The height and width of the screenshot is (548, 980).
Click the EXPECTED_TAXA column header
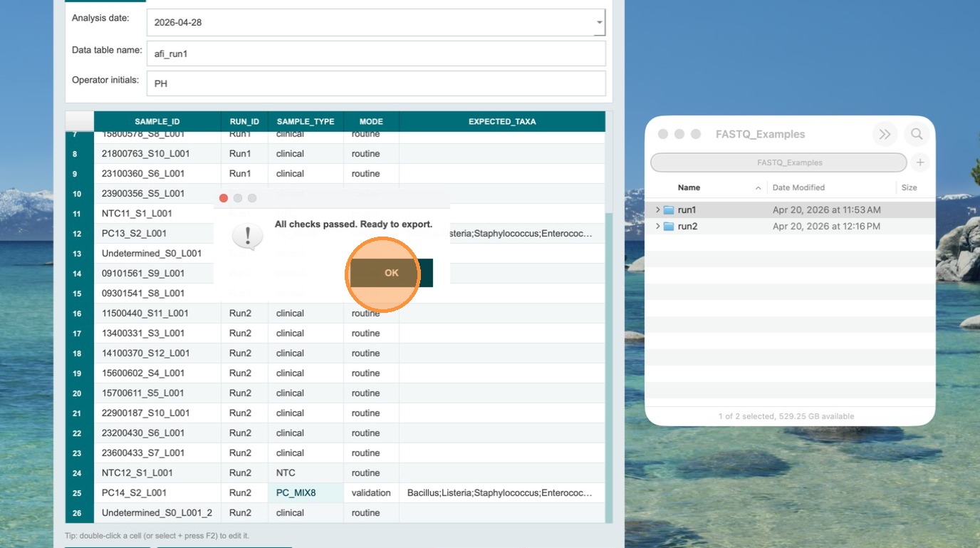pyautogui.click(x=502, y=122)
